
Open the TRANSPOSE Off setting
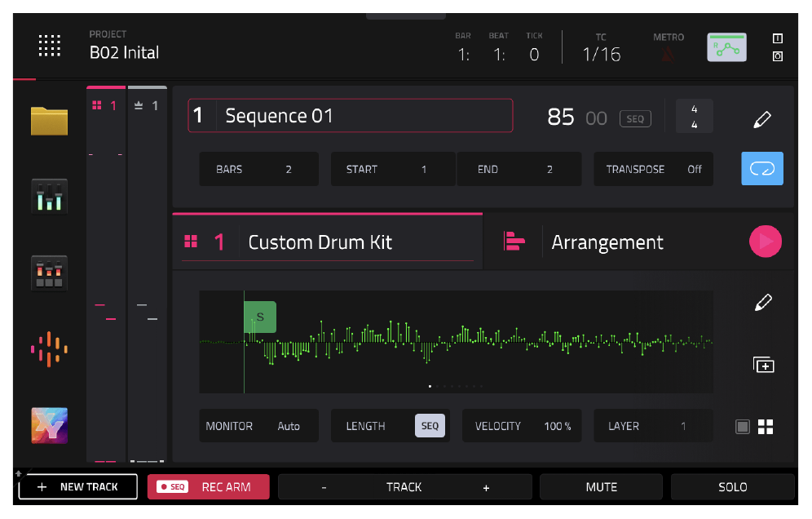653,169
